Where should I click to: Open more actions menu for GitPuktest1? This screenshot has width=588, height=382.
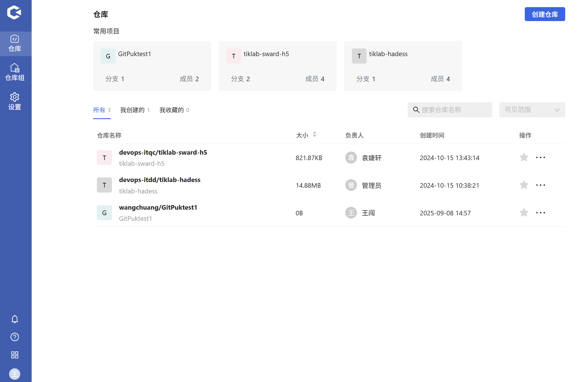click(540, 213)
